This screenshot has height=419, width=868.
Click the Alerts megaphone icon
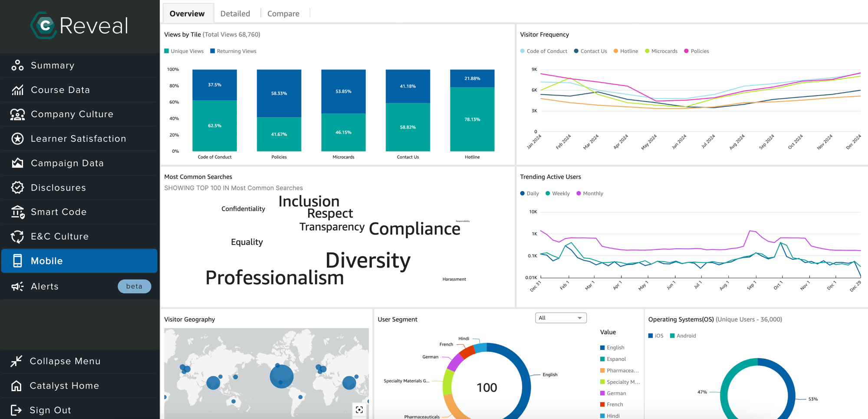17,287
